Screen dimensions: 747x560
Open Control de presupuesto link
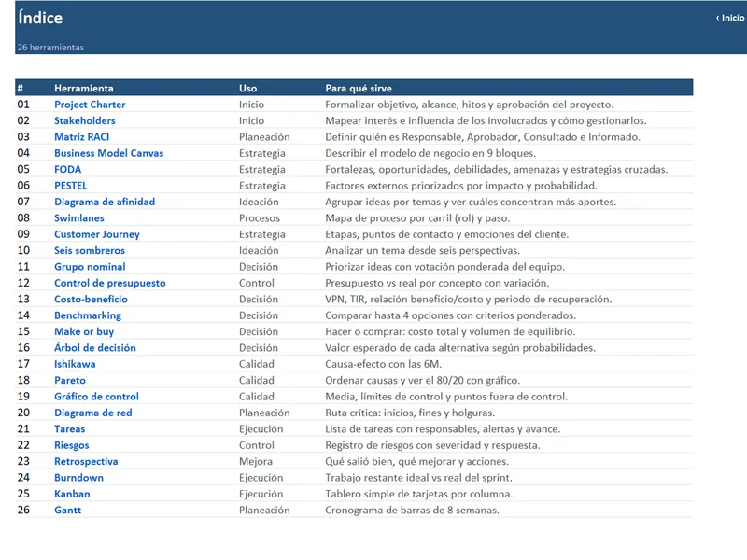tap(109, 283)
